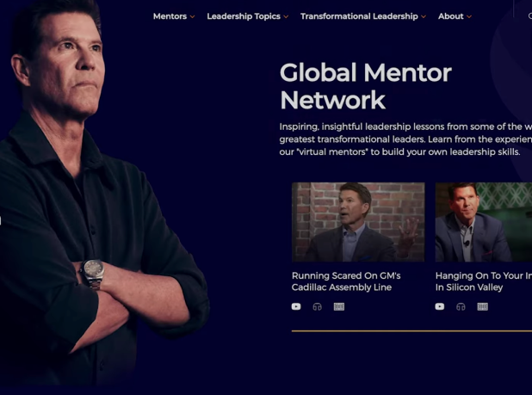Select the About menu label
The height and width of the screenshot is (395, 532).
tap(450, 16)
